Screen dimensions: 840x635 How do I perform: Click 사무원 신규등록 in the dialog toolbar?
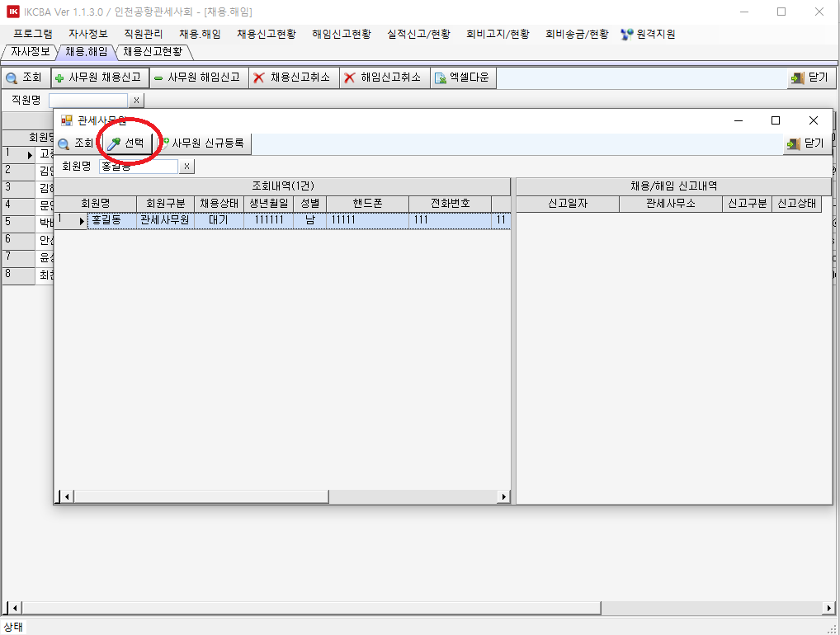[x=203, y=143]
